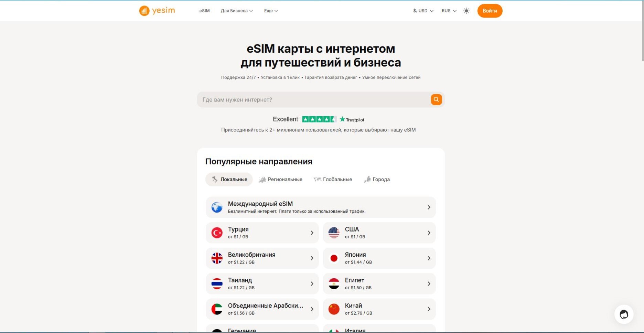This screenshot has height=333, width=644.
Task: Click the Trustpilot star rating badge
Action: [x=319, y=119]
